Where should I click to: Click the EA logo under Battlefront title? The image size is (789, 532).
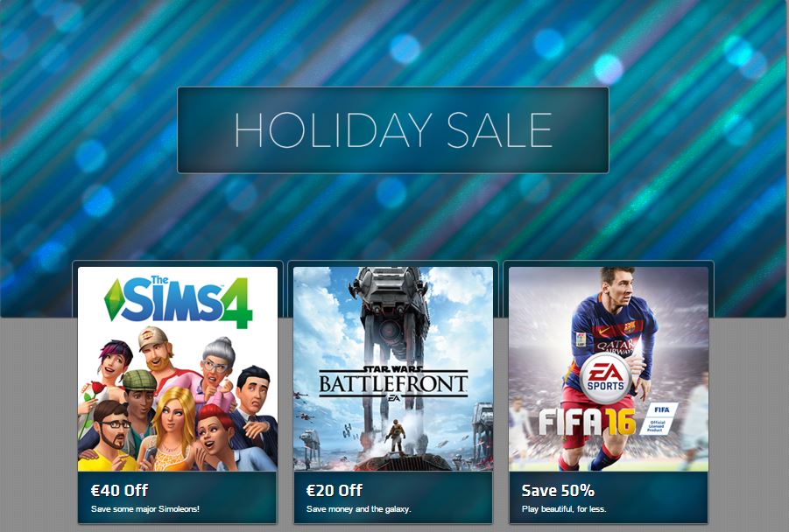pos(393,398)
